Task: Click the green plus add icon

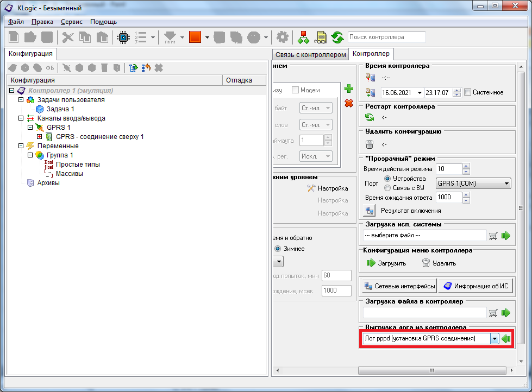Action: [349, 89]
